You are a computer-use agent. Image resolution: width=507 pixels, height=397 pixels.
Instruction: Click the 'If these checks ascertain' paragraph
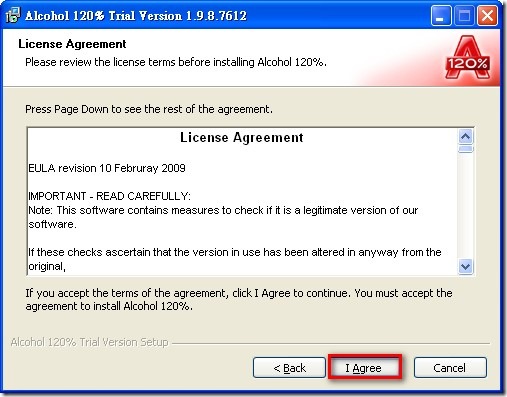[x=235, y=259]
